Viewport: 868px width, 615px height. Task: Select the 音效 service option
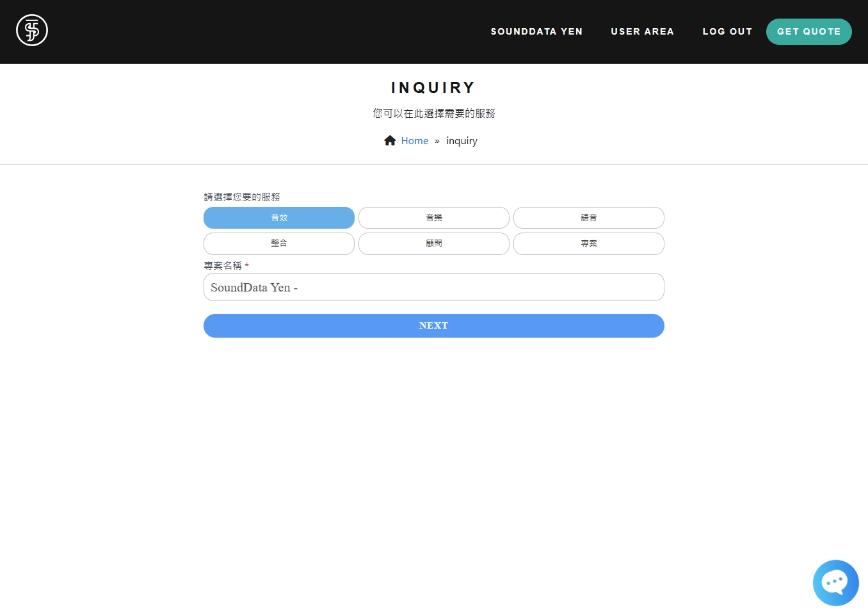(x=279, y=218)
